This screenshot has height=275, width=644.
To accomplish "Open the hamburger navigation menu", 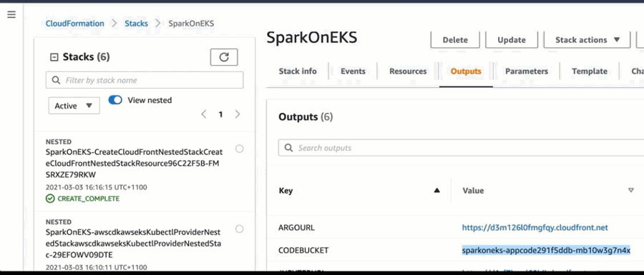I will (11, 14).
